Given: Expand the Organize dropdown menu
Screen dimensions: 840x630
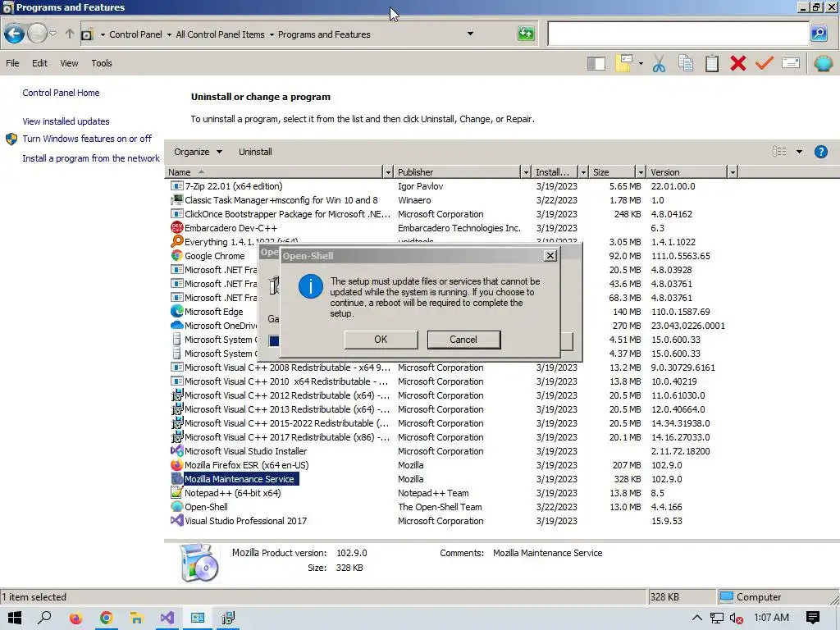Looking at the screenshot, I should [198, 152].
